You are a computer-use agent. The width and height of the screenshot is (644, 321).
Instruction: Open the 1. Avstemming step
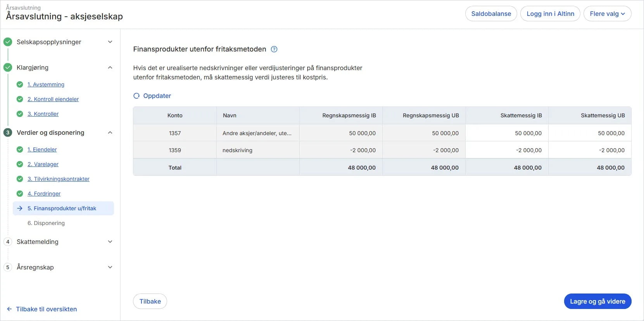[x=46, y=84]
